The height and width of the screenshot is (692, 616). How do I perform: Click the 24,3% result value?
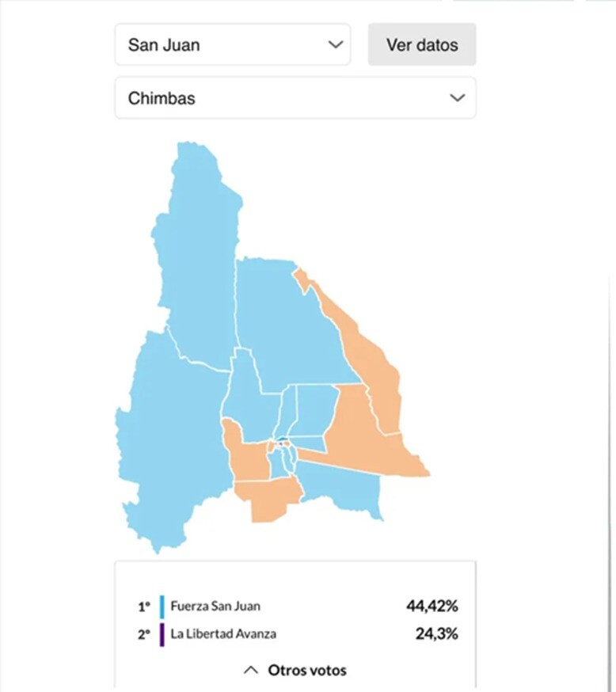[436, 633]
